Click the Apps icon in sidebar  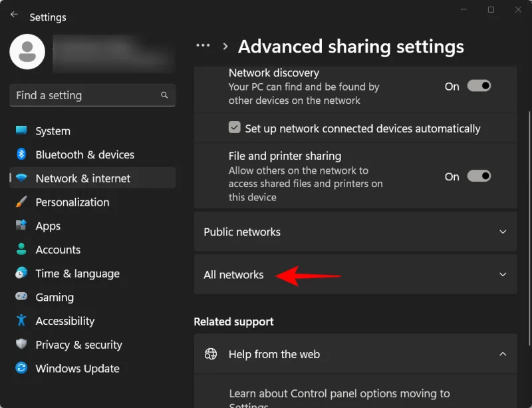[x=21, y=225]
